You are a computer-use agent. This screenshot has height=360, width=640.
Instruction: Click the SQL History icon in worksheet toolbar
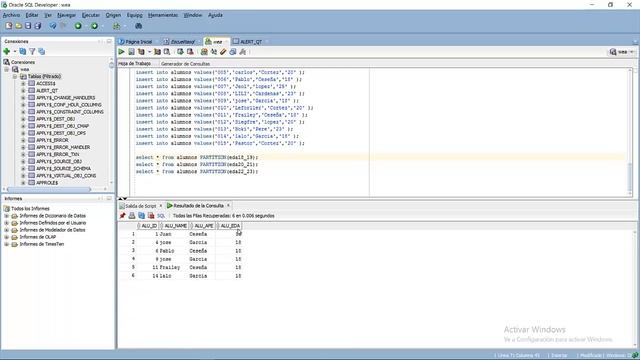pos(233,52)
